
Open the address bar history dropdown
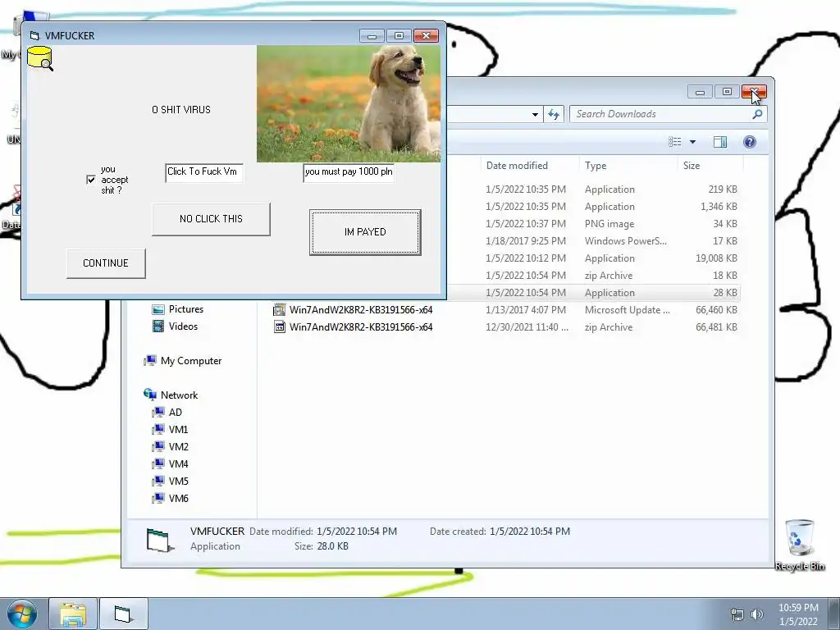535,114
